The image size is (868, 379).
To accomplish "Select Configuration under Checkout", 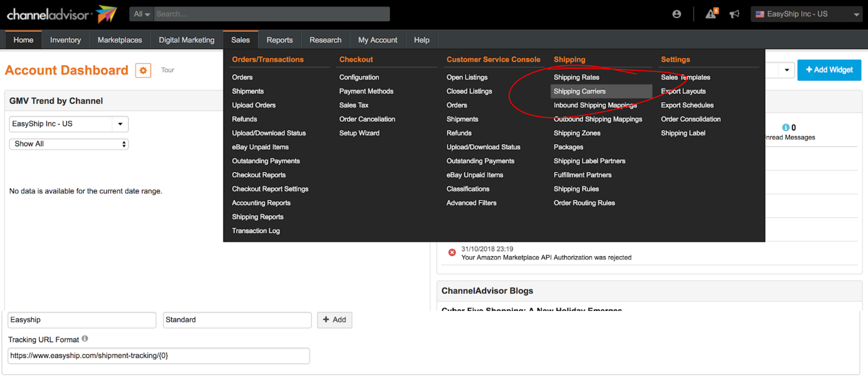I will pyautogui.click(x=359, y=77).
